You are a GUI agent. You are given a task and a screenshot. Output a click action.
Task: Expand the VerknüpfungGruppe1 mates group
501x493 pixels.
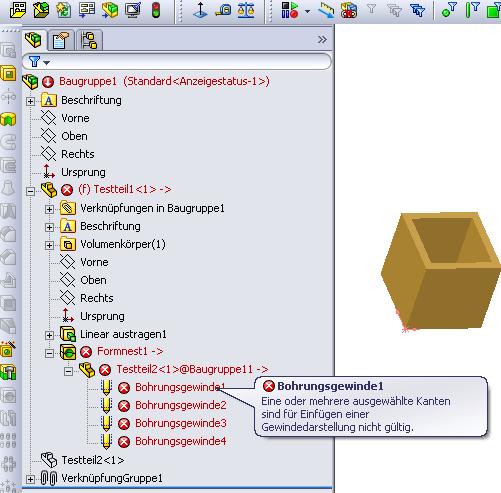[30, 479]
